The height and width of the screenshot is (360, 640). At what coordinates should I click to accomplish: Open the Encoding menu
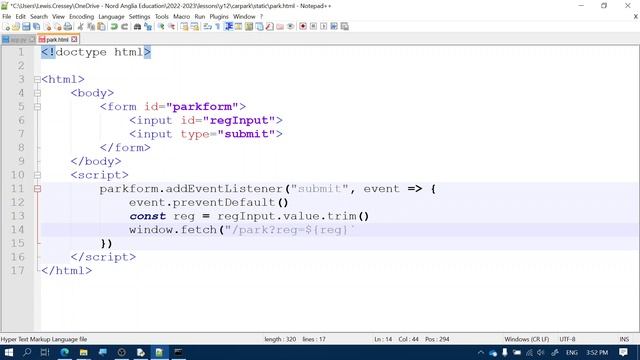[82, 17]
